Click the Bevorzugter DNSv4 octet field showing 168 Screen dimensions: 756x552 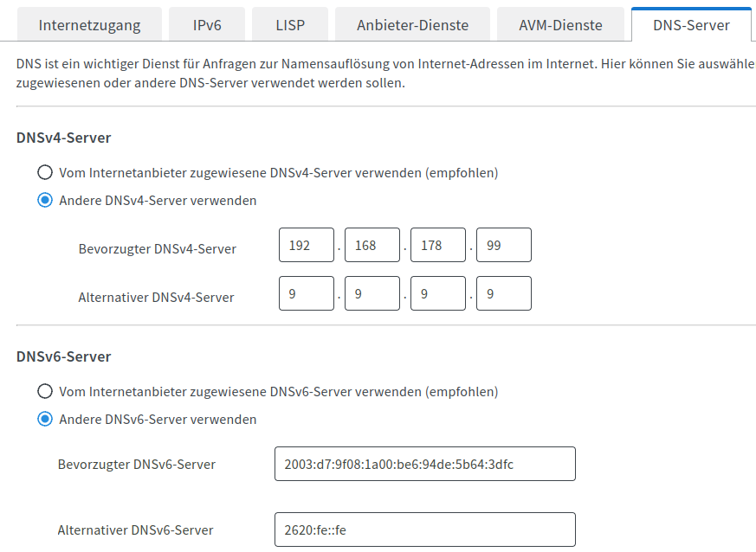[x=372, y=245]
